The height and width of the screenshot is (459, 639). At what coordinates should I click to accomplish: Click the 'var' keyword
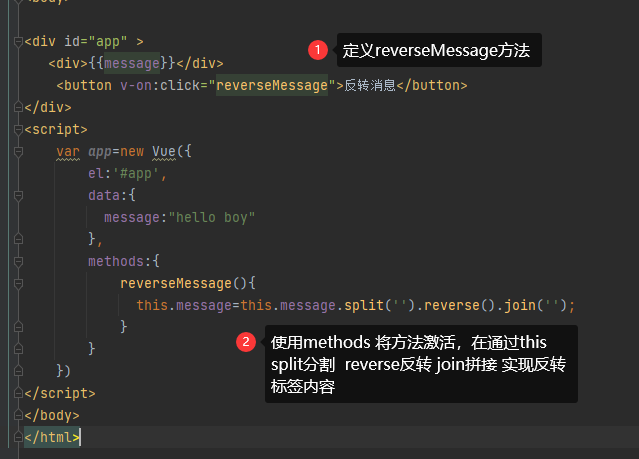68,152
